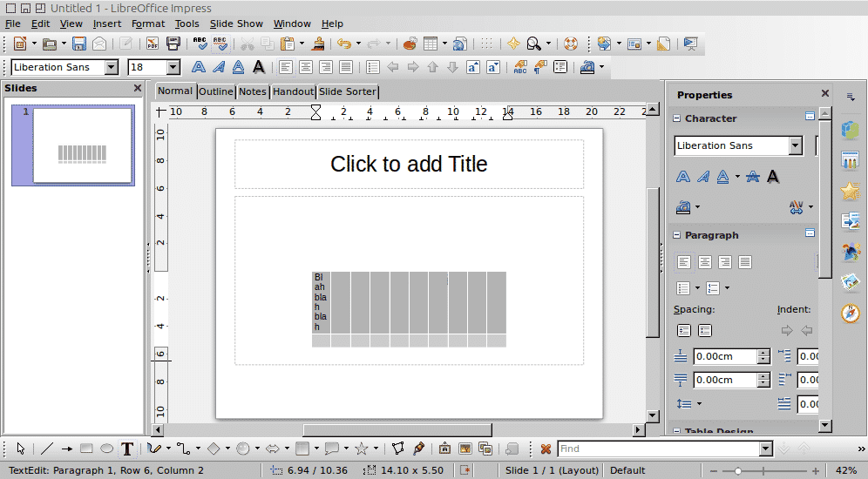Collapse the Character section

[676, 118]
